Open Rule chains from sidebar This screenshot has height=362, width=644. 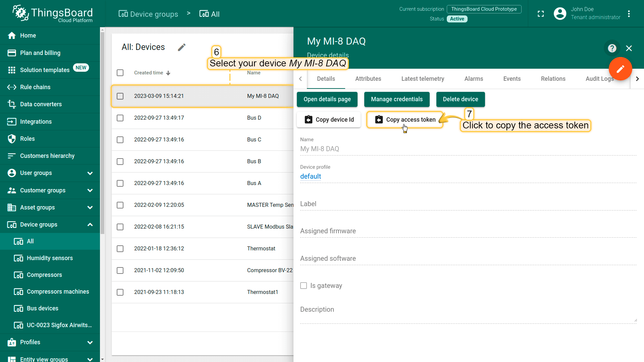click(35, 87)
